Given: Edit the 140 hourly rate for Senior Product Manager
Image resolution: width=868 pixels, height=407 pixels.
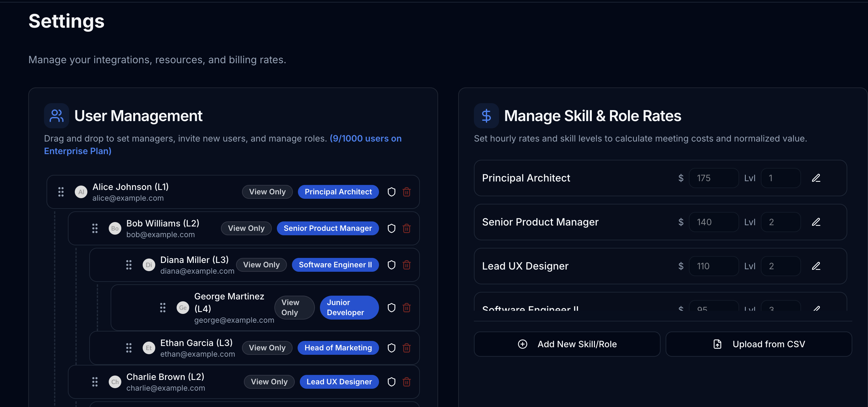Looking at the screenshot, I should (x=714, y=222).
